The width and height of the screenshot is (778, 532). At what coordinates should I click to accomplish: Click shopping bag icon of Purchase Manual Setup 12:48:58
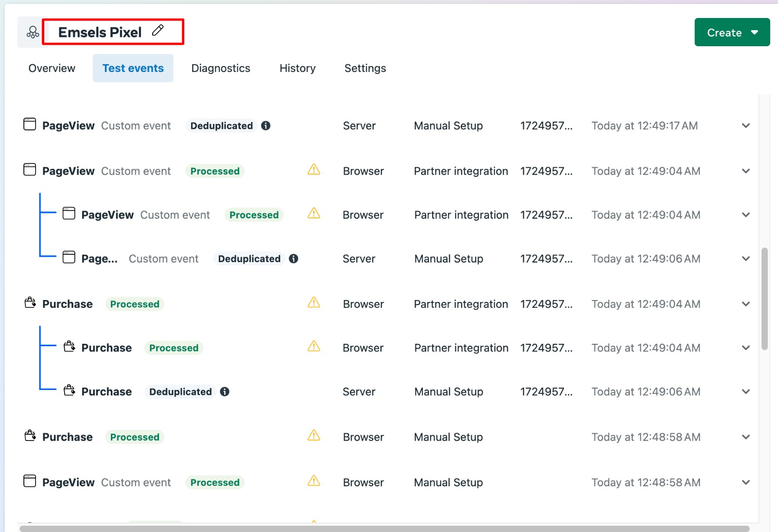click(x=30, y=435)
